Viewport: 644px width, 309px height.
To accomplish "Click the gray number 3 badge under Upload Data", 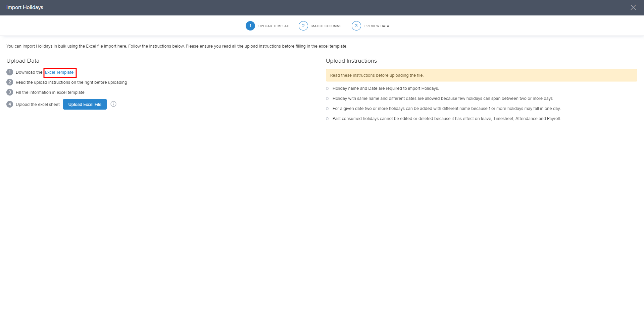I will [x=10, y=92].
